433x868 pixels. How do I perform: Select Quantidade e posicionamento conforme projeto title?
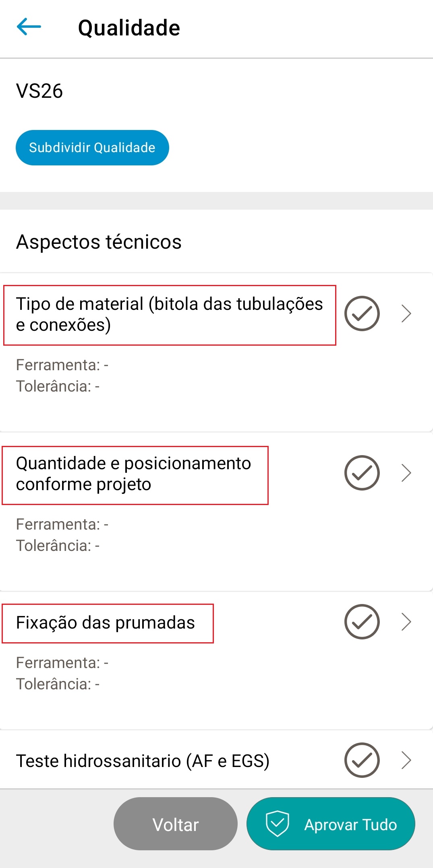click(x=134, y=474)
